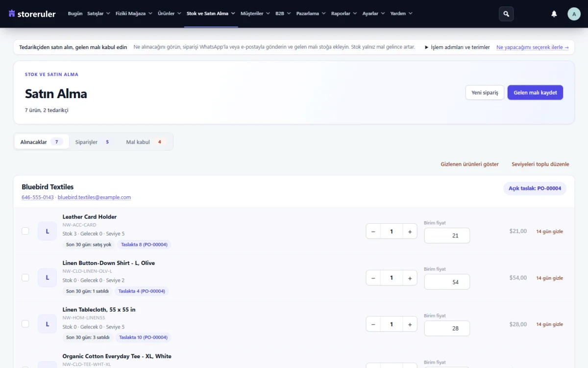Viewport: 588px width, 368px height.
Task: Open the storeruler home logo
Action: (x=32, y=14)
